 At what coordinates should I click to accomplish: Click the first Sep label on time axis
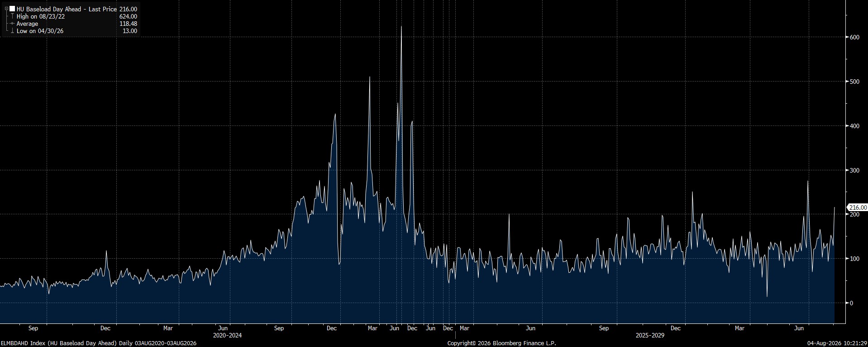33,328
